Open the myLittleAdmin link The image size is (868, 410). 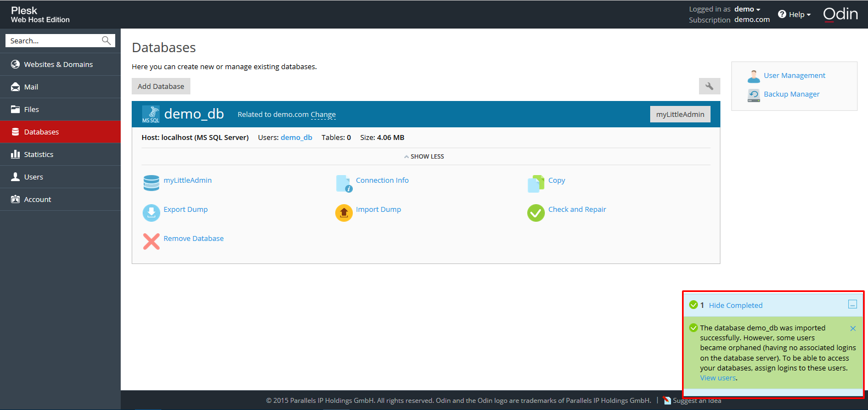coord(188,180)
